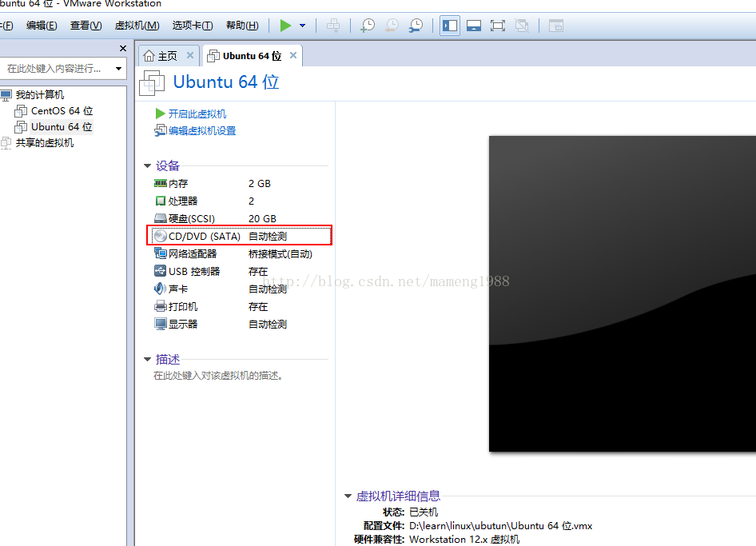Open the 查看(V) menu
The height and width of the screenshot is (546, 756).
(86, 26)
